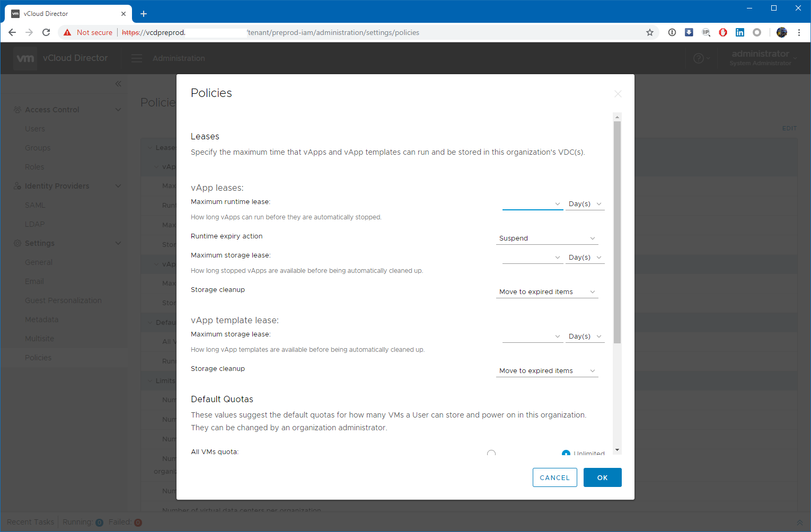The image size is (811, 532).
Task: Open the vApp leases Storage cleanup dropdown
Action: tap(547, 292)
